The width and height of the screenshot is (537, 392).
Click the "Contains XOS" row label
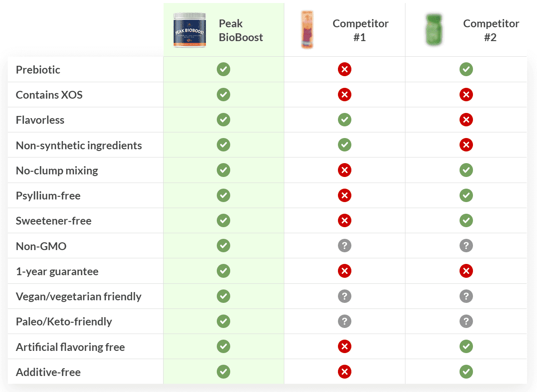point(49,95)
